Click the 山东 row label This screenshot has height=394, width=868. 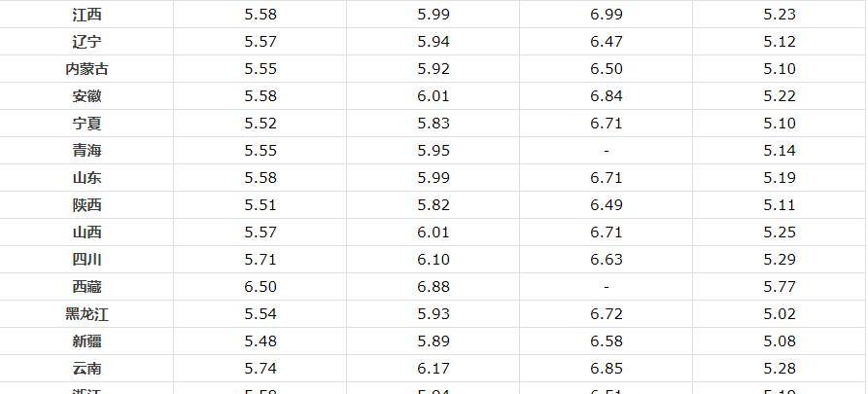click(87, 178)
